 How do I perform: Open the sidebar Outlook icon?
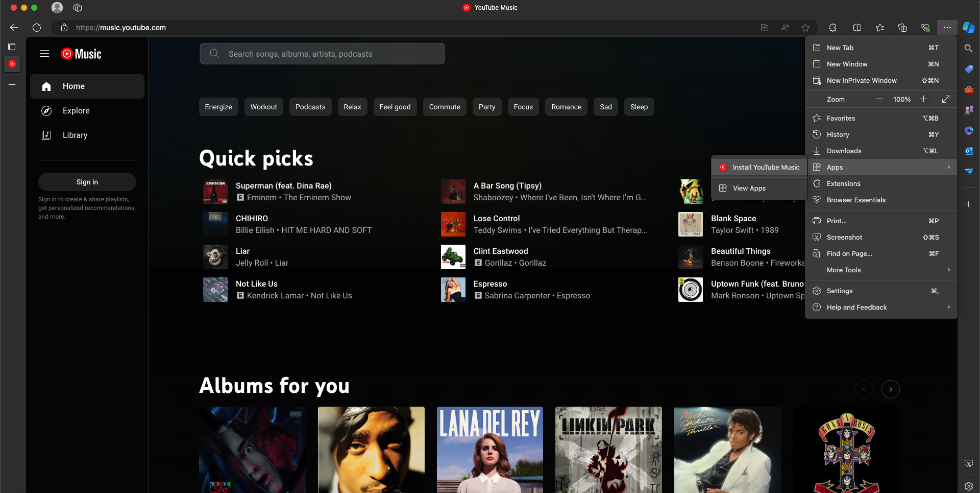(968, 151)
